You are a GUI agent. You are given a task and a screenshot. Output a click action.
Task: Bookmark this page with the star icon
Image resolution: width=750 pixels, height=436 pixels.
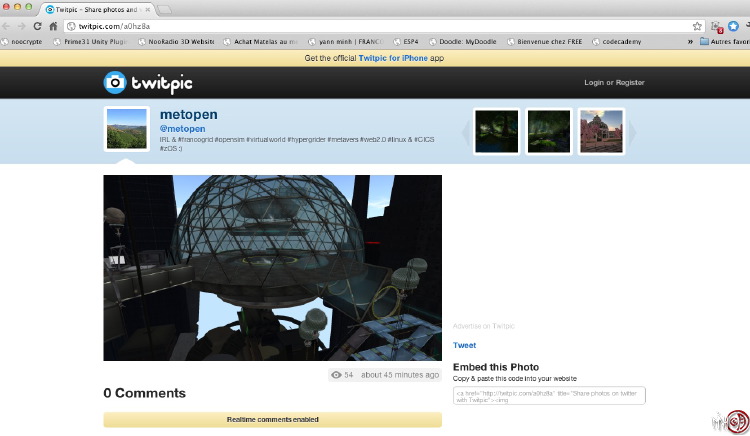point(697,26)
